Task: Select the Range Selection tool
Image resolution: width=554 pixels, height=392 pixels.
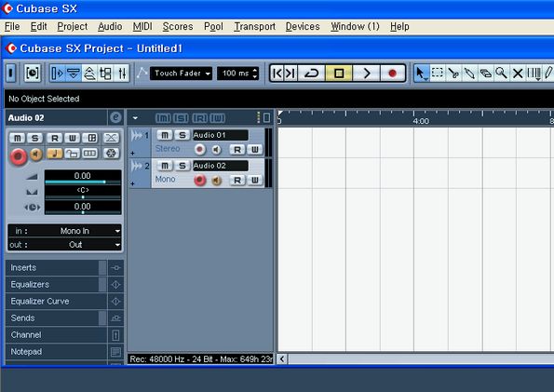Action: coord(438,74)
